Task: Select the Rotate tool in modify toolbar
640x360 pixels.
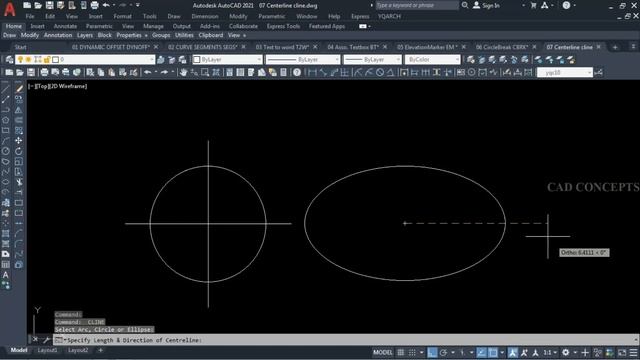Action: coord(18,151)
